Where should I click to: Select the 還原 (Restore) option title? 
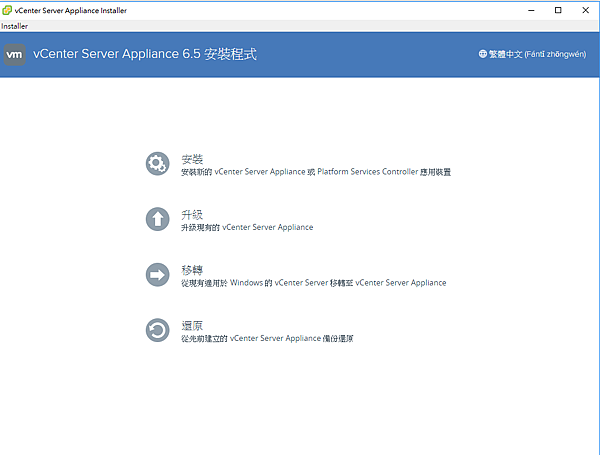pyautogui.click(x=192, y=326)
